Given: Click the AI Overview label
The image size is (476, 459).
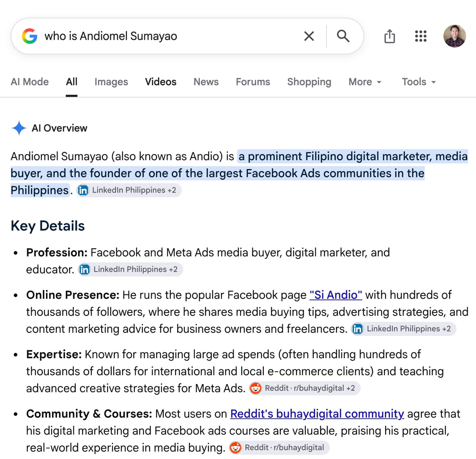Looking at the screenshot, I should point(59,128).
